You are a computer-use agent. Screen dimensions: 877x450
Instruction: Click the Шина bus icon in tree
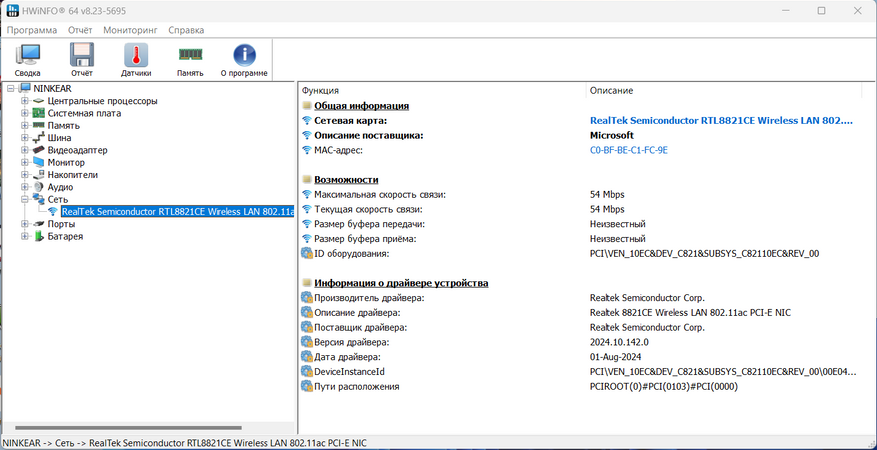tap(38, 138)
